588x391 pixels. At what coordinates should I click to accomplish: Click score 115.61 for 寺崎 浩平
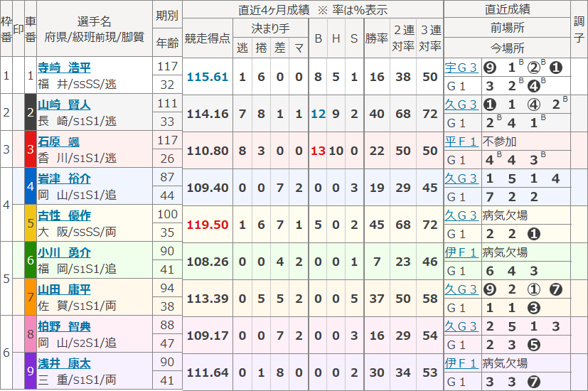click(208, 77)
